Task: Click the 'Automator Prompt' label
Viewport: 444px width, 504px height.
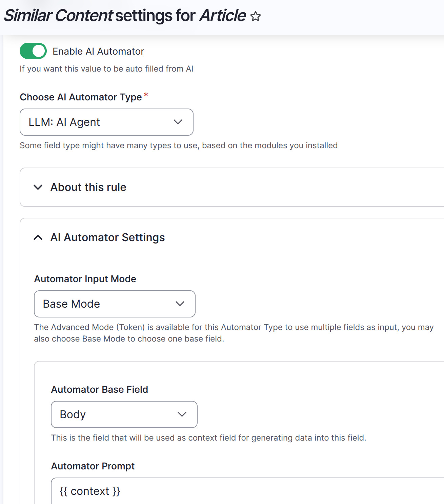Action: (93, 466)
